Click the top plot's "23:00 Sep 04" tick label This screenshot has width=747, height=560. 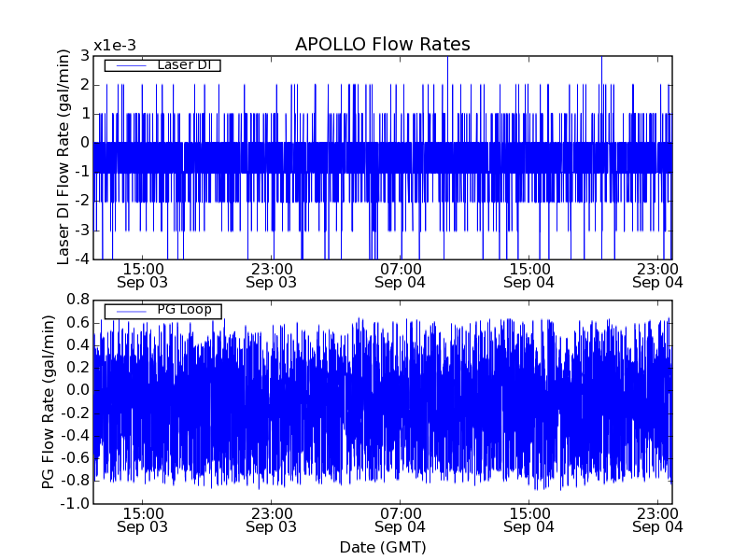pos(658,275)
